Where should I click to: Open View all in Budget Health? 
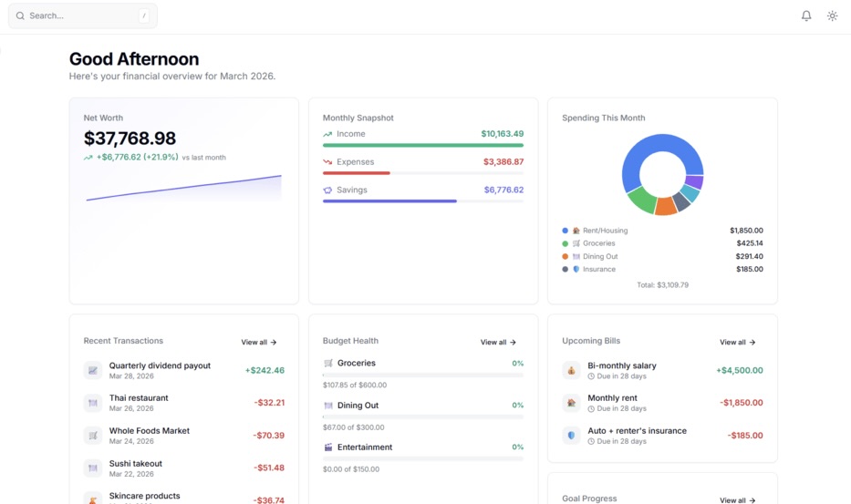point(498,343)
